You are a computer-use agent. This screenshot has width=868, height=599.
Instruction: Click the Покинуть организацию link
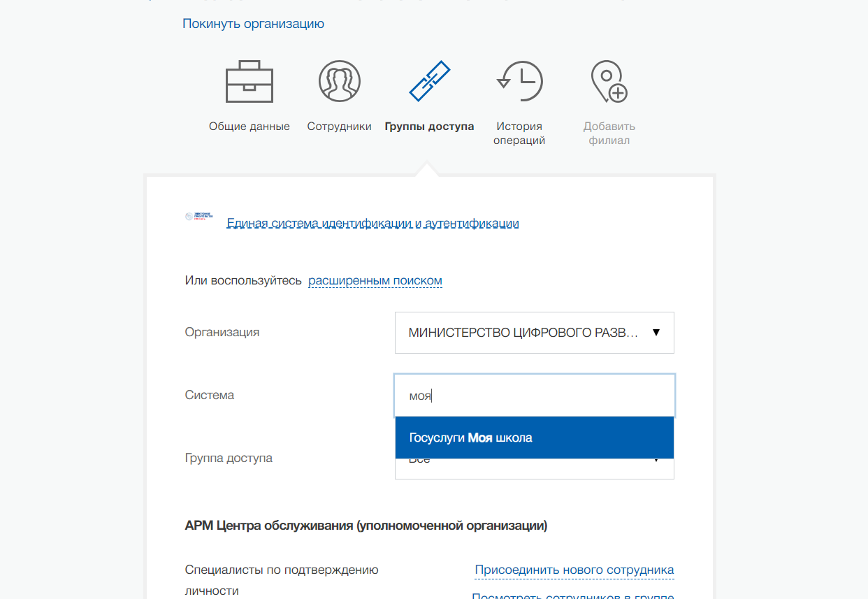click(253, 24)
